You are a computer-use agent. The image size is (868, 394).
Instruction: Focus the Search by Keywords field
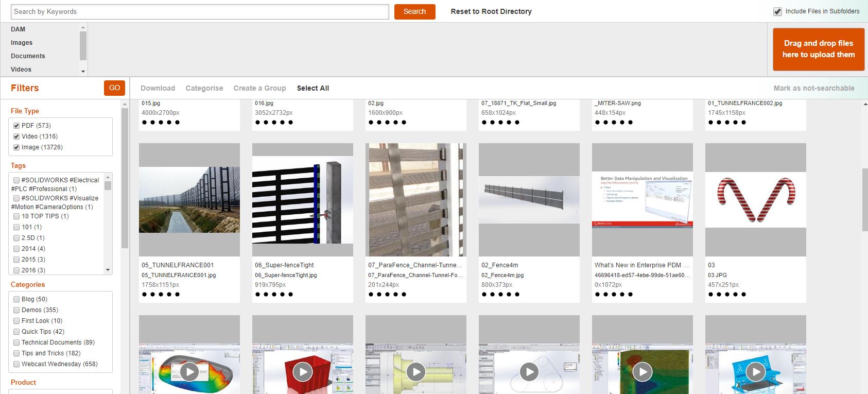[200, 11]
